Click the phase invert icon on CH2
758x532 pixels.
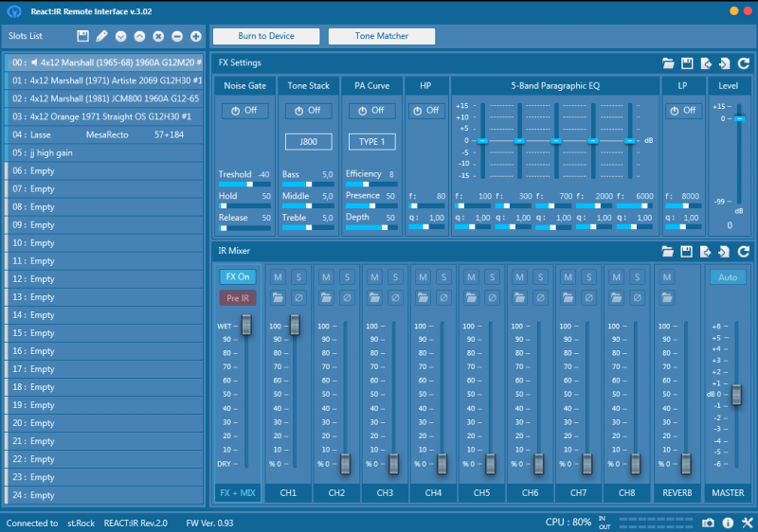[x=349, y=297]
